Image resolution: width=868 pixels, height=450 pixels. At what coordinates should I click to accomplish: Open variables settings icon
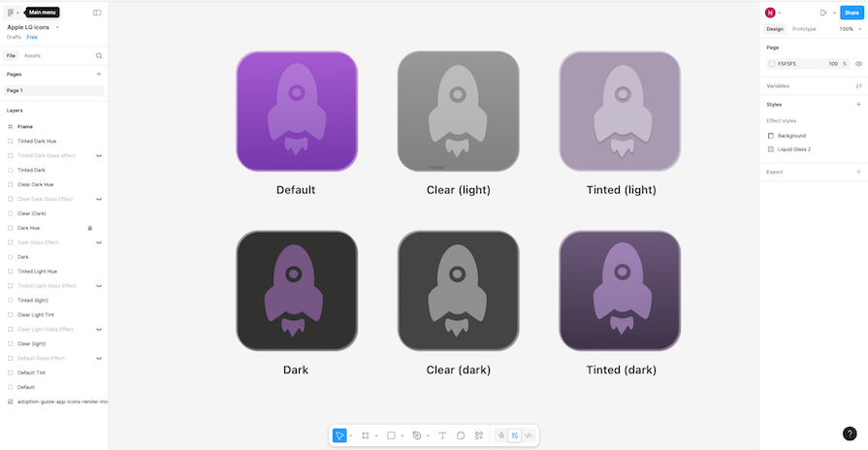point(858,85)
